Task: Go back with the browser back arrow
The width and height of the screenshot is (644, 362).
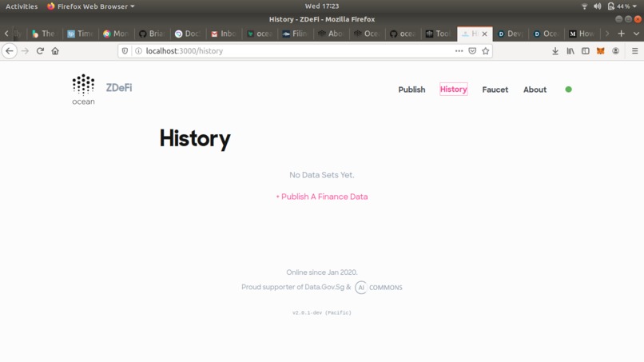Action: click(x=10, y=51)
